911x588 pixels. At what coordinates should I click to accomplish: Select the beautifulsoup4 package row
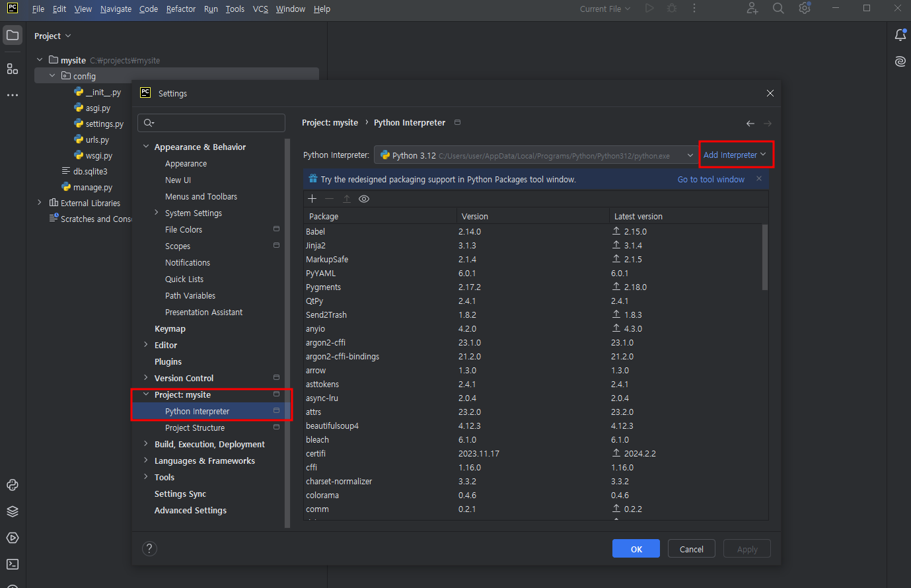(532, 425)
